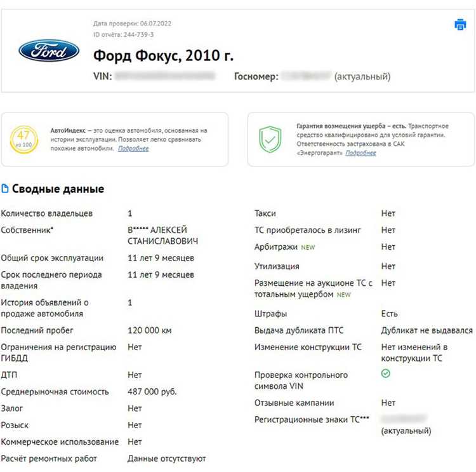The width and height of the screenshot is (476, 472).
Task: Click the Количество владельцев label
Action: [x=47, y=213]
